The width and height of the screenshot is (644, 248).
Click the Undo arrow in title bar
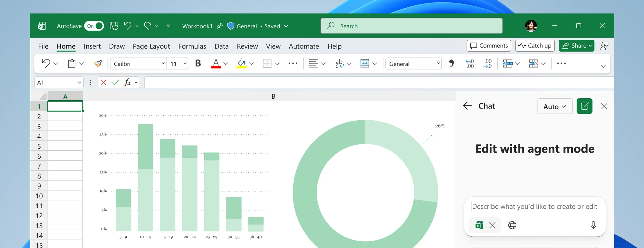click(128, 26)
